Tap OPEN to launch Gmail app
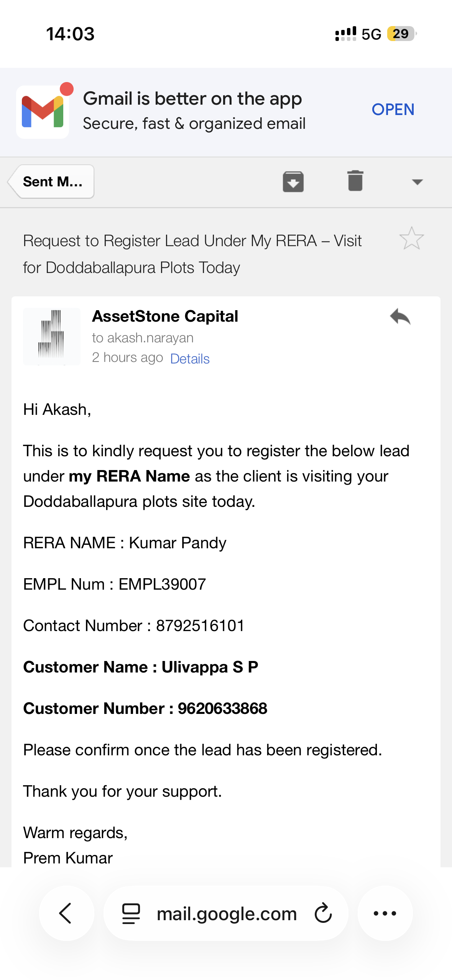This screenshot has height=980, width=452. [x=393, y=110]
